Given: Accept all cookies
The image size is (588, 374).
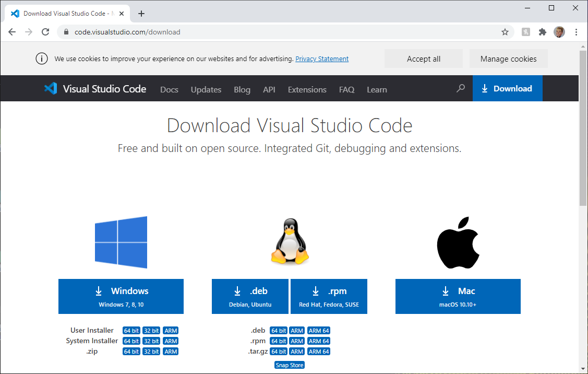Looking at the screenshot, I should point(423,59).
